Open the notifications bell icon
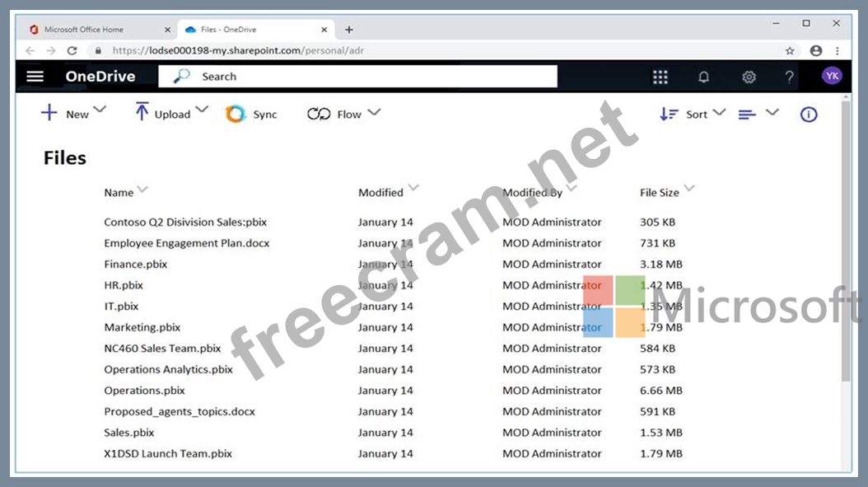Screen dimensions: 868x487 (703, 77)
